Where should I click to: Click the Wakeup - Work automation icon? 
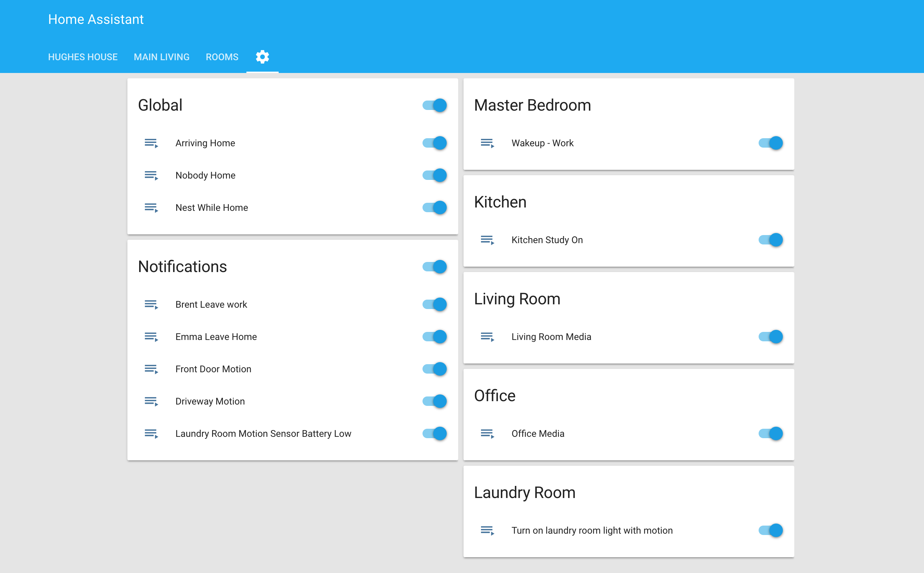[x=487, y=143]
